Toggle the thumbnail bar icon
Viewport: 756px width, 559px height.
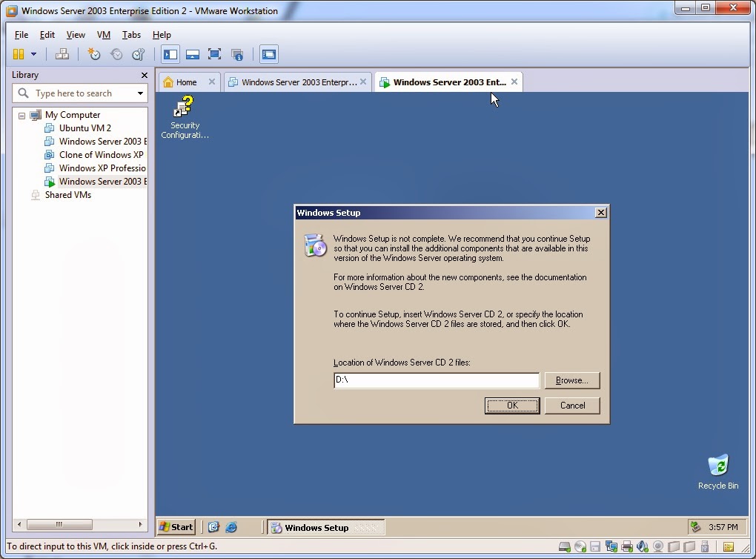[193, 54]
